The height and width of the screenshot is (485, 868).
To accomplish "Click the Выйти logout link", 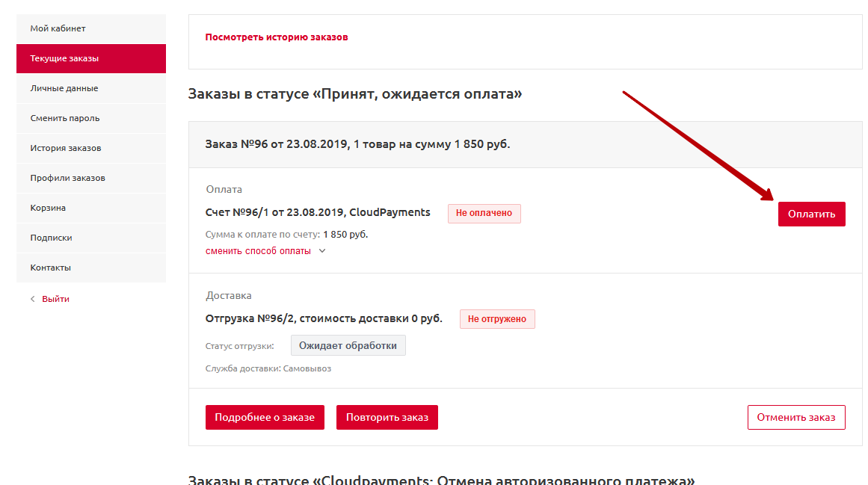I will [x=55, y=299].
